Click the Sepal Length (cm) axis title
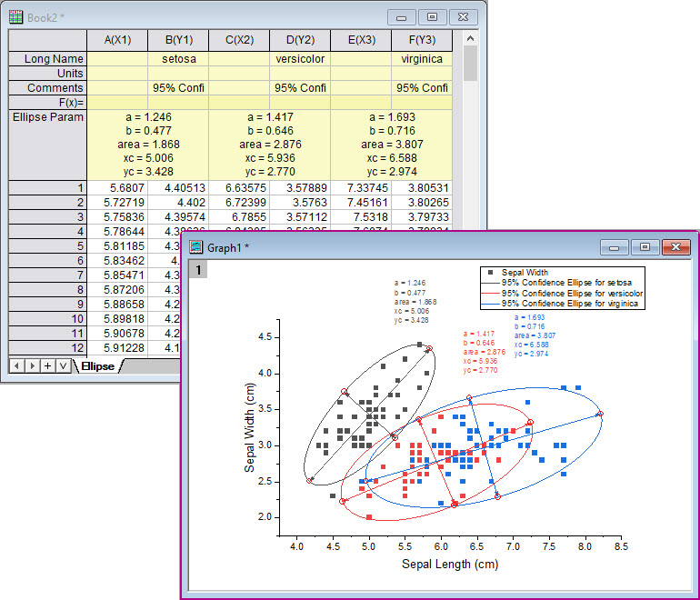 click(450, 564)
